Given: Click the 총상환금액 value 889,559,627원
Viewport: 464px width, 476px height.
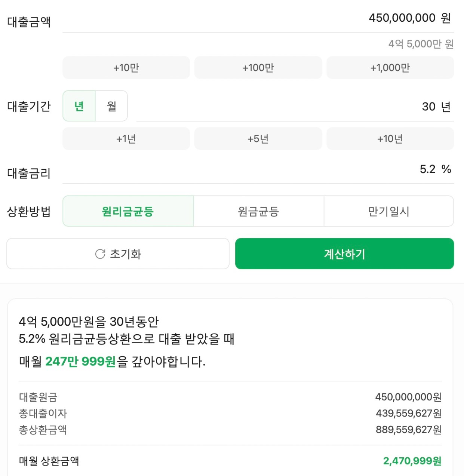Looking at the screenshot, I should tap(408, 430).
